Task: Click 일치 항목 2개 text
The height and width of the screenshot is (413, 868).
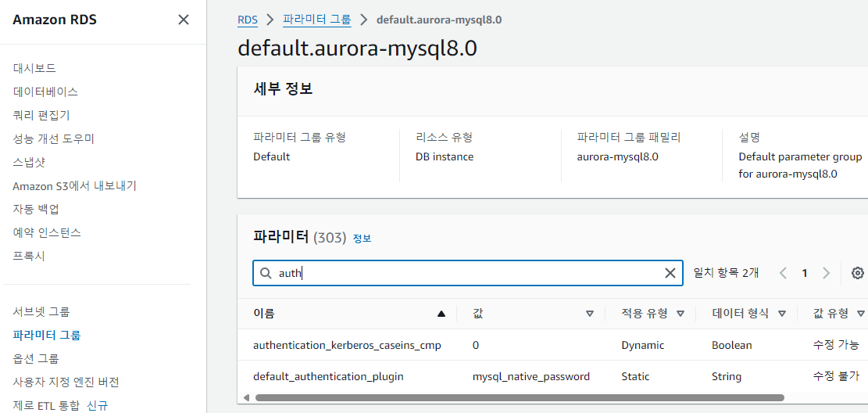Action: [x=726, y=273]
